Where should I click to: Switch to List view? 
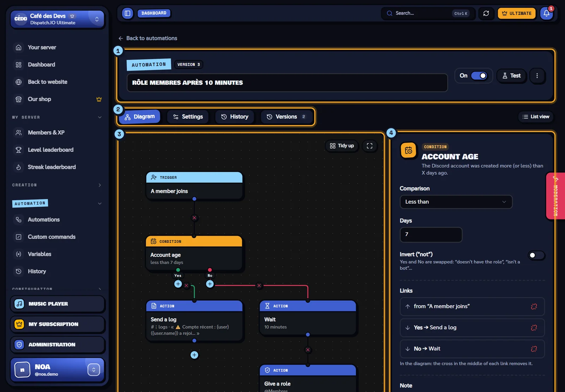click(536, 117)
